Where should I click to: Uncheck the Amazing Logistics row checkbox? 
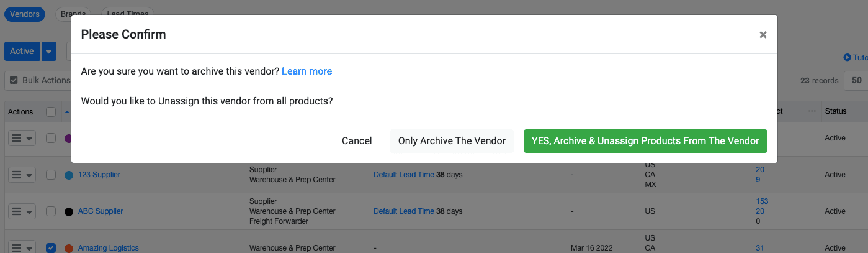[51, 248]
